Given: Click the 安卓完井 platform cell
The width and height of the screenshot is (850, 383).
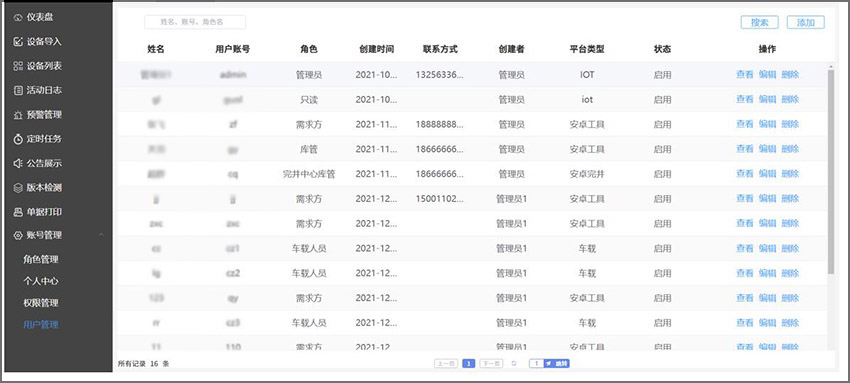Looking at the screenshot, I should click(x=587, y=174).
